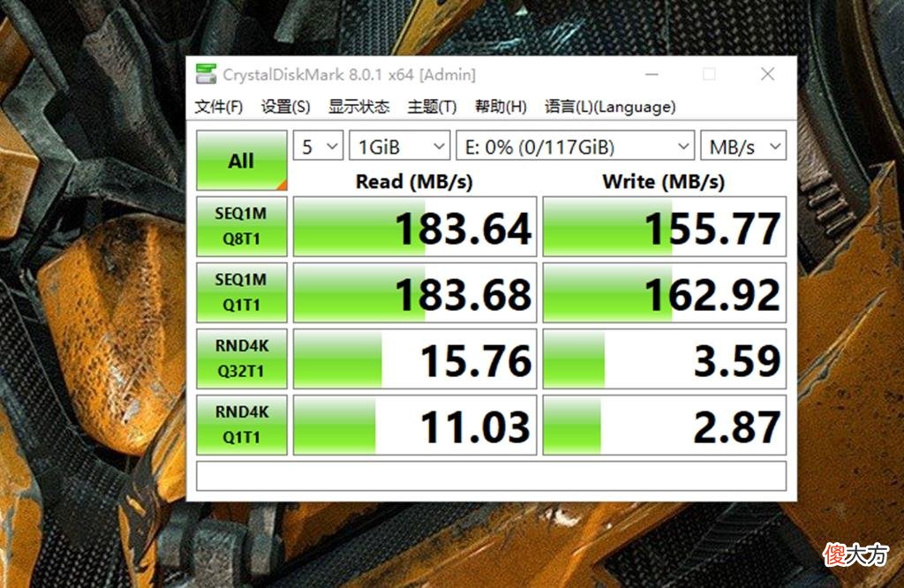The height and width of the screenshot is (588, 904).
Task: Minimize the CrystalDiskMark window
Action: coord(652,74)
